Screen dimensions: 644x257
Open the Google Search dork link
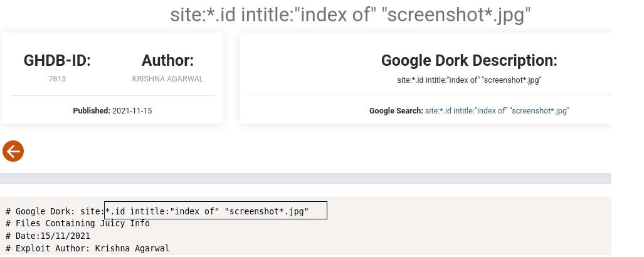pyautogui.click(x=497, y=111)
